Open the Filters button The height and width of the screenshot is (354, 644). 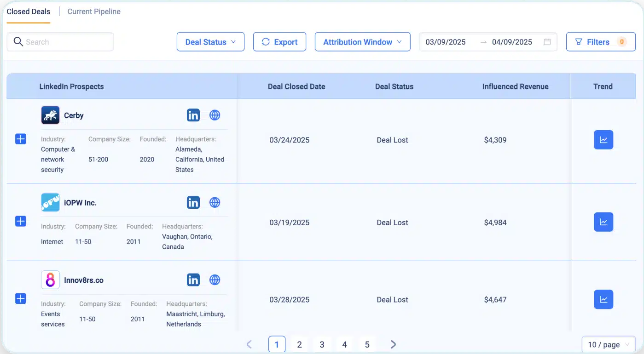tap(600, 42)
